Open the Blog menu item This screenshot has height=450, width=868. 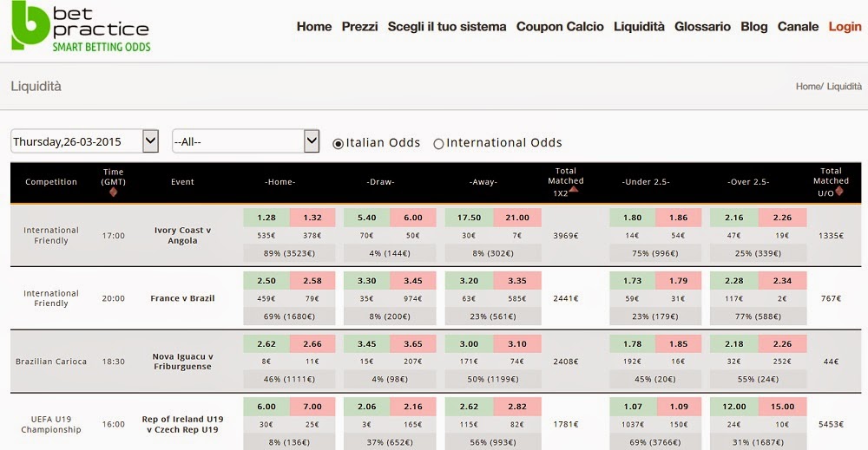[754, 27]
